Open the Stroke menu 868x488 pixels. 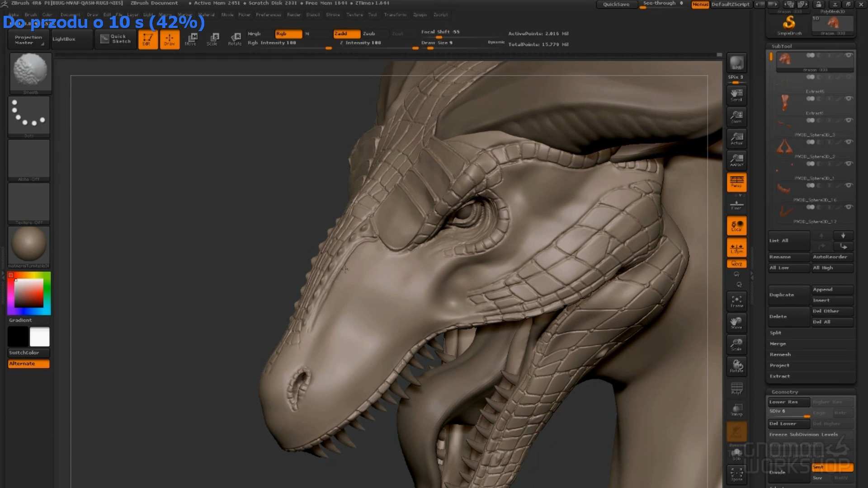[x=333, y=15]
